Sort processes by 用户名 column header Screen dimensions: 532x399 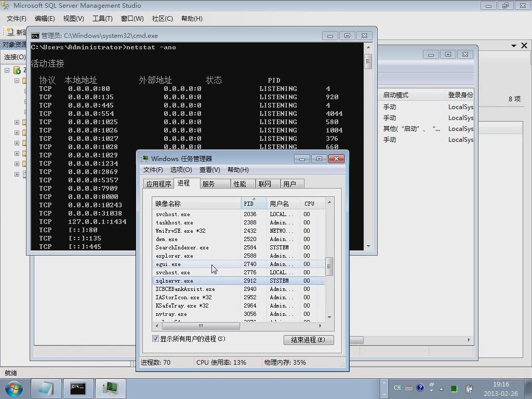(x=284, y=204)
